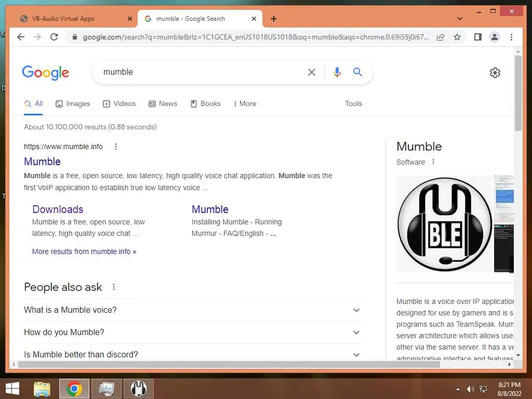Click the scroll down arrow

518,355
